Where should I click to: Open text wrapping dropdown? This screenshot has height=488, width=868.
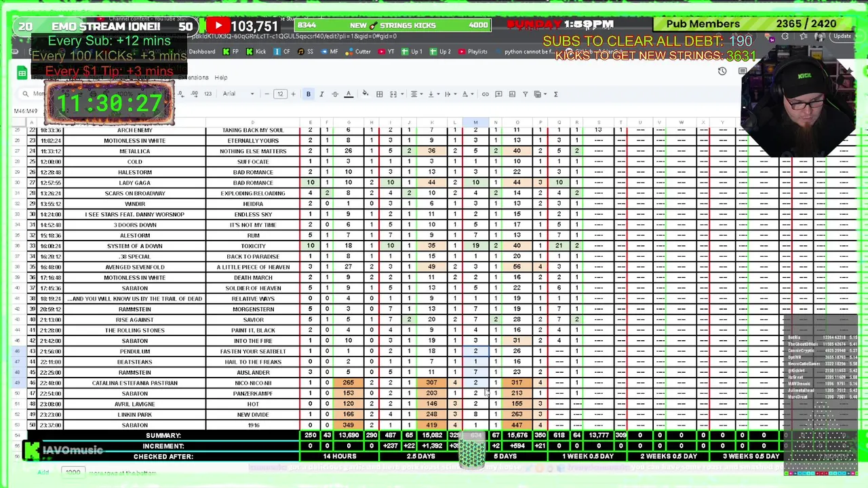click(x=449, y=94)
